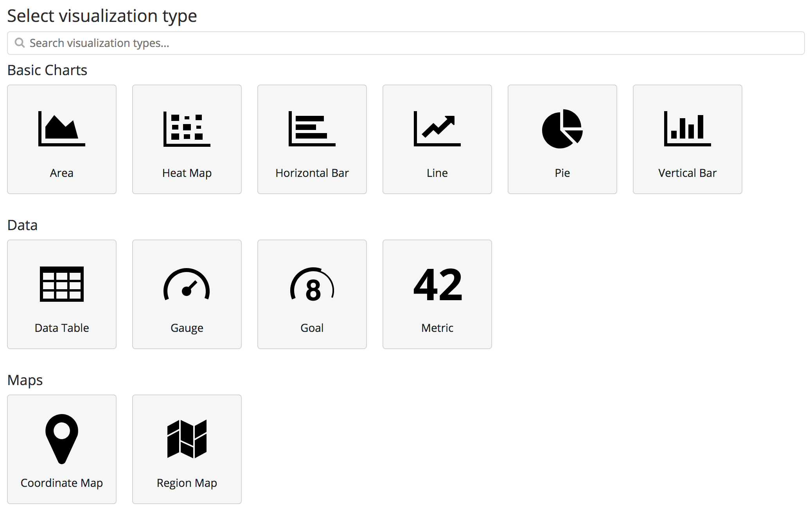Click the Basic Charts section heading

(47, 70)
